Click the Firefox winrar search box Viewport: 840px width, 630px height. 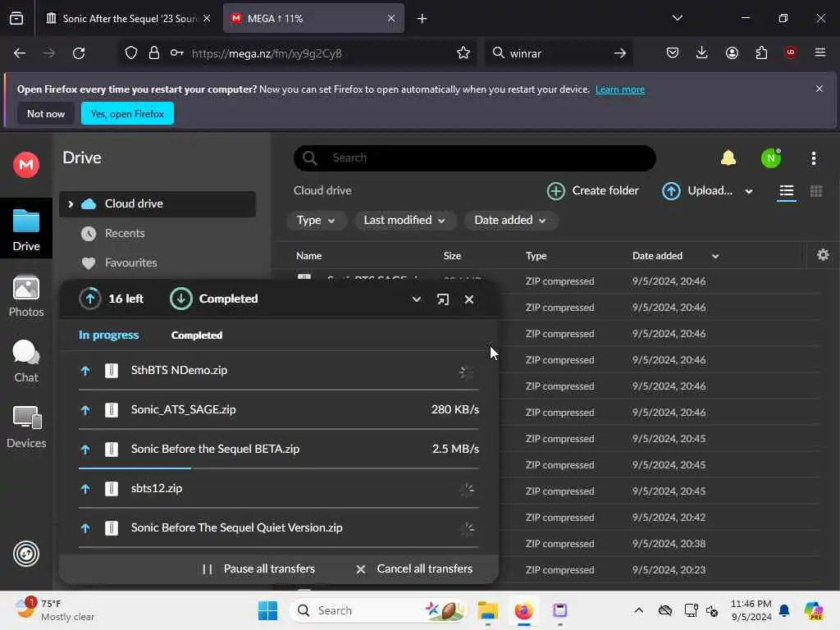pos(559,53)
